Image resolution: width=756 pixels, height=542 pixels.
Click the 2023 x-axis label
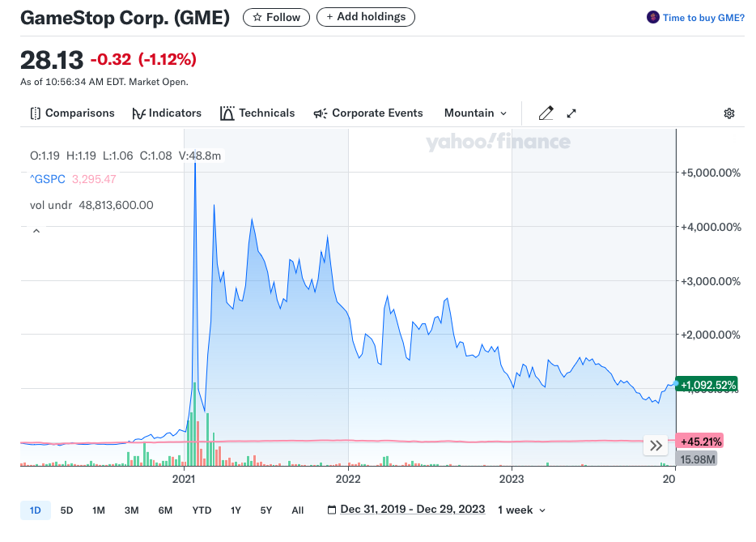[512, 479]
